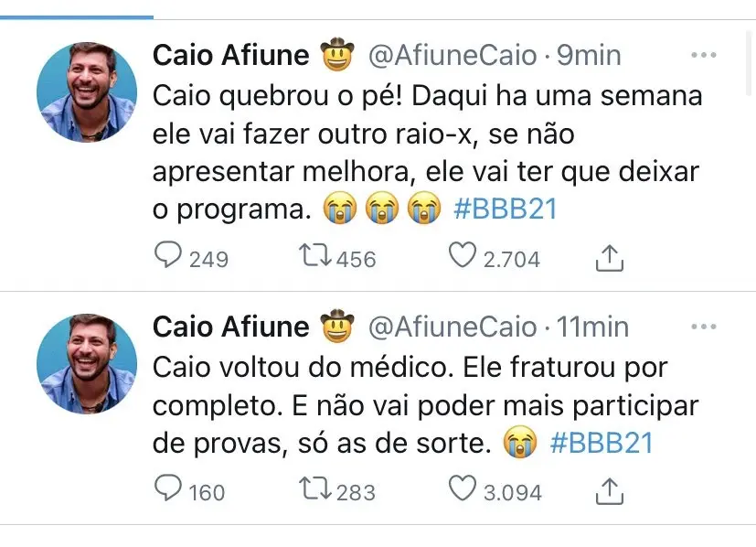Click the Caio Afiune display name on first tweet
This screenshot has height=547, width=756.
[230, 56]
